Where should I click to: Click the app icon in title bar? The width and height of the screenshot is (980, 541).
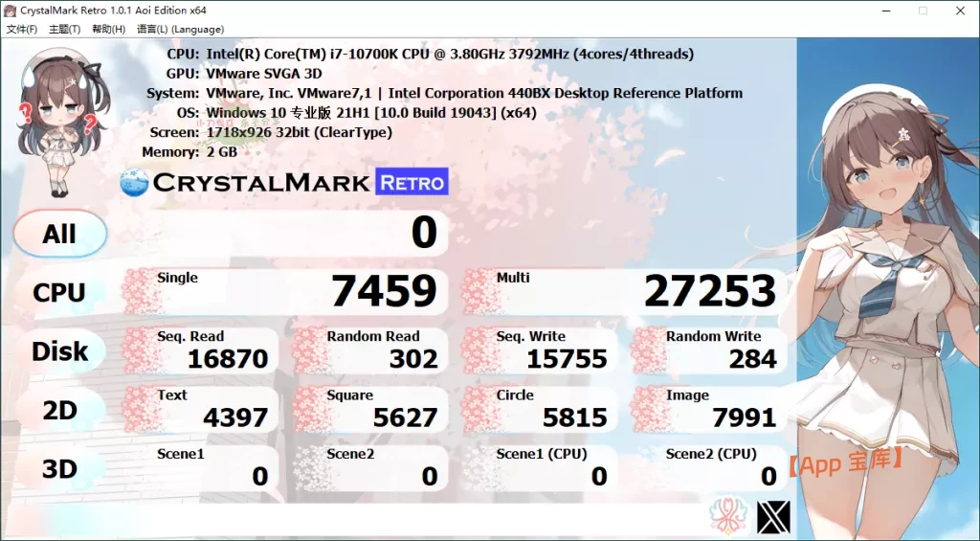click(x=11, y=11)
